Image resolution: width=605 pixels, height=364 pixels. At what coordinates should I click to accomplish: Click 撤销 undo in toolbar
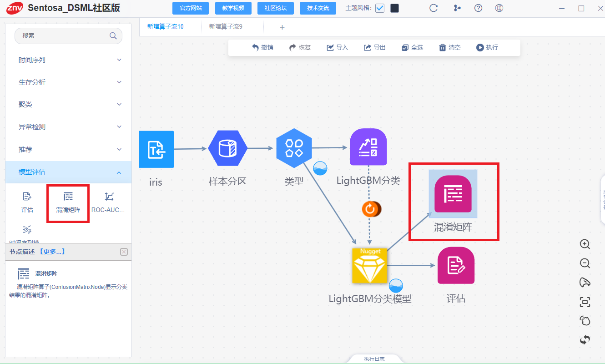tap(262, 47)
